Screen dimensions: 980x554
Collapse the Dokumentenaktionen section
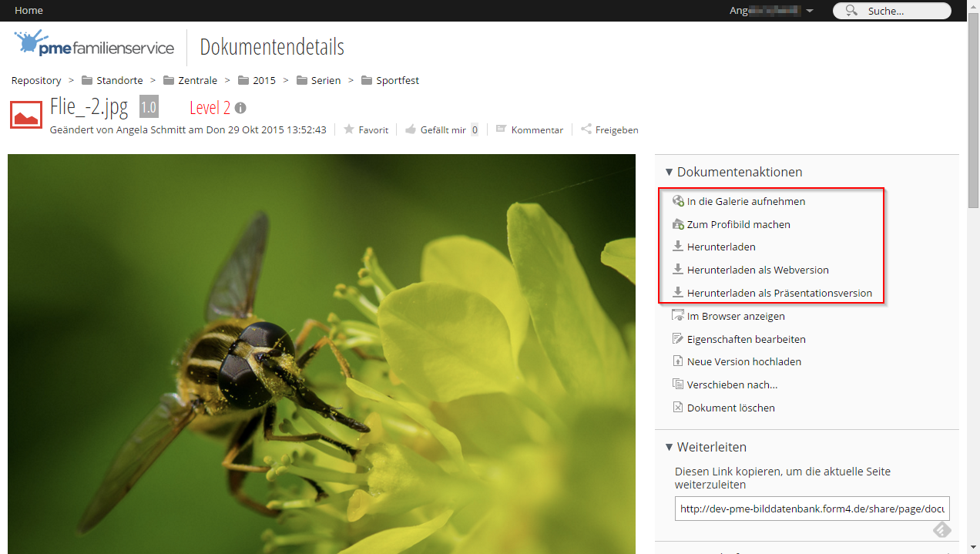tap(669, 173)
